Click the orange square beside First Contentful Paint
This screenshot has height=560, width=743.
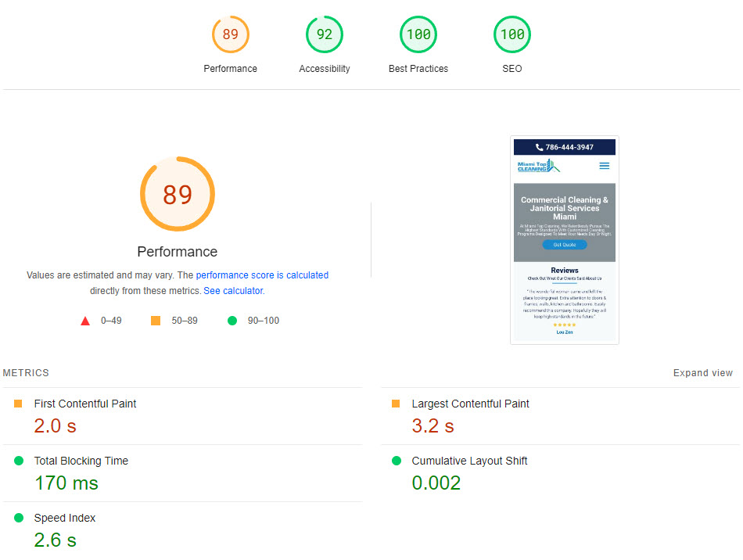coord(18,404)
